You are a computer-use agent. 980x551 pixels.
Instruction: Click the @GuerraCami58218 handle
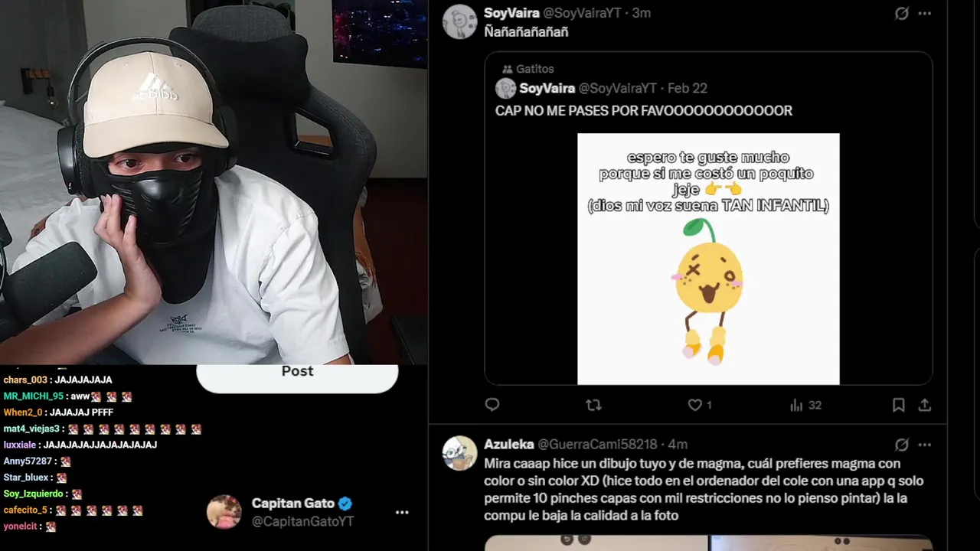pos(598,445)
